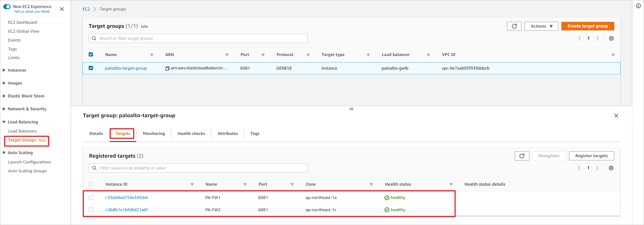644x225 pixels.
Task: Expand the Images sidebar section
Action: [4, 83]
